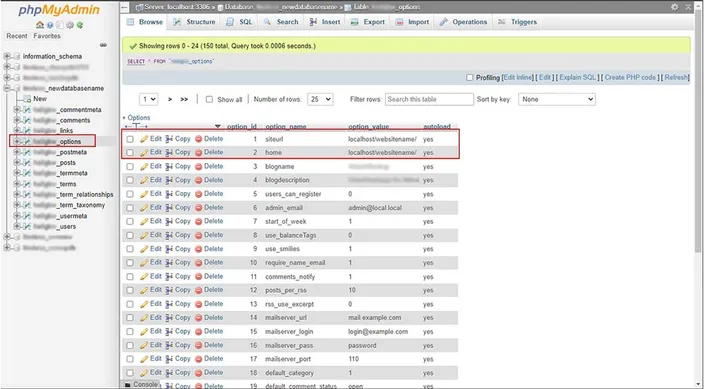Screen dimensions: 704x389
Task: Open the Search tab
Action: (282, 22)
